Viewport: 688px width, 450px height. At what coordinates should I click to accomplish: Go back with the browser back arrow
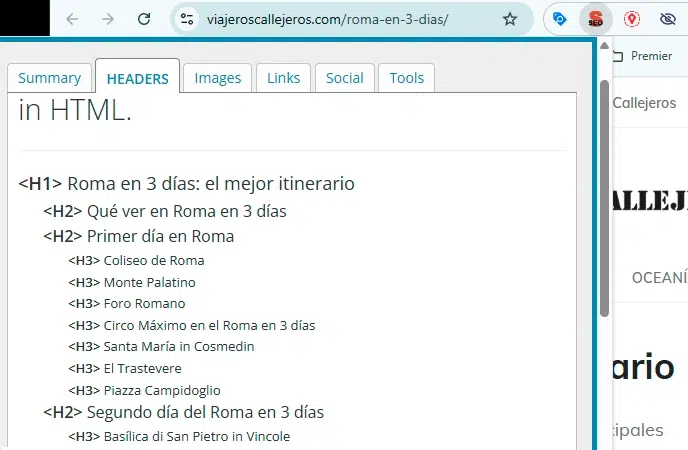pyautogui.click(x=72, y=19)
